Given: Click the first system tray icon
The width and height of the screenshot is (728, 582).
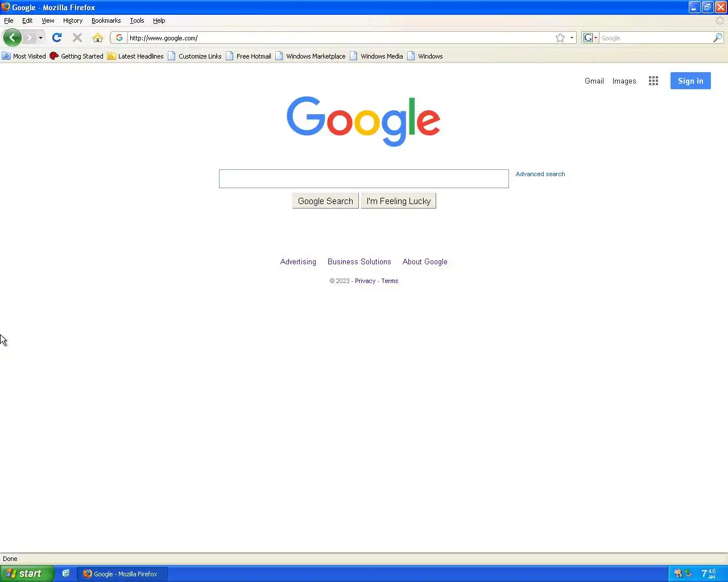Looking at the screenshot, I should click(x=677, y=573).
